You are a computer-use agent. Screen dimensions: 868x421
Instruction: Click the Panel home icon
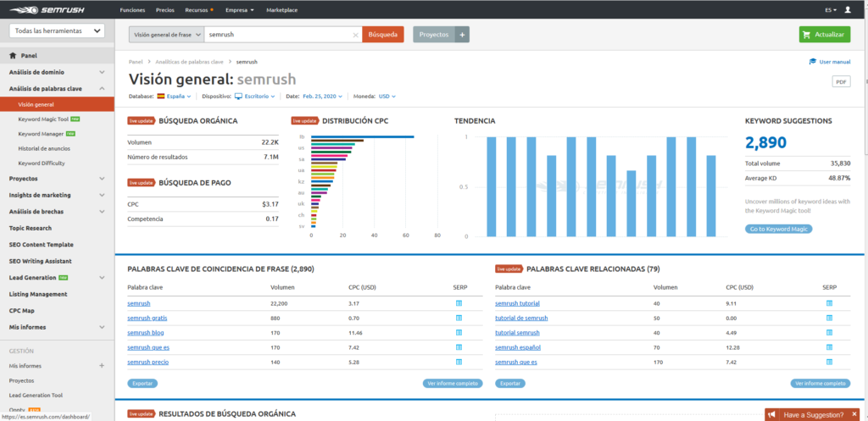coord(14,56)
